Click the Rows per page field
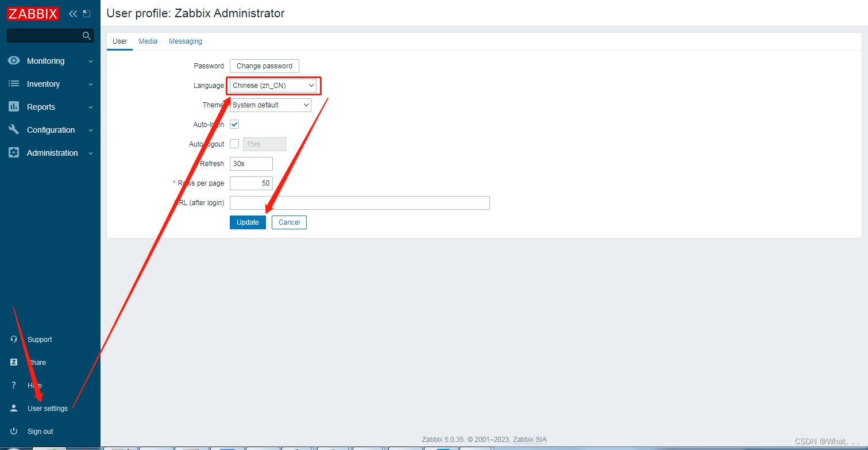This screenshot has height=450, width=868. (x=251, y=183)
